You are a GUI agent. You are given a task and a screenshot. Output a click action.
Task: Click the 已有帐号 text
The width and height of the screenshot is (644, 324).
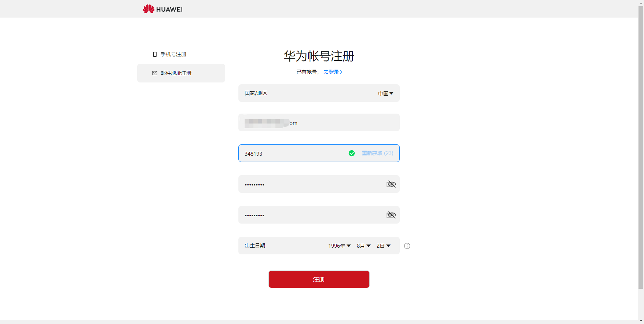click(x=307, y=72)
